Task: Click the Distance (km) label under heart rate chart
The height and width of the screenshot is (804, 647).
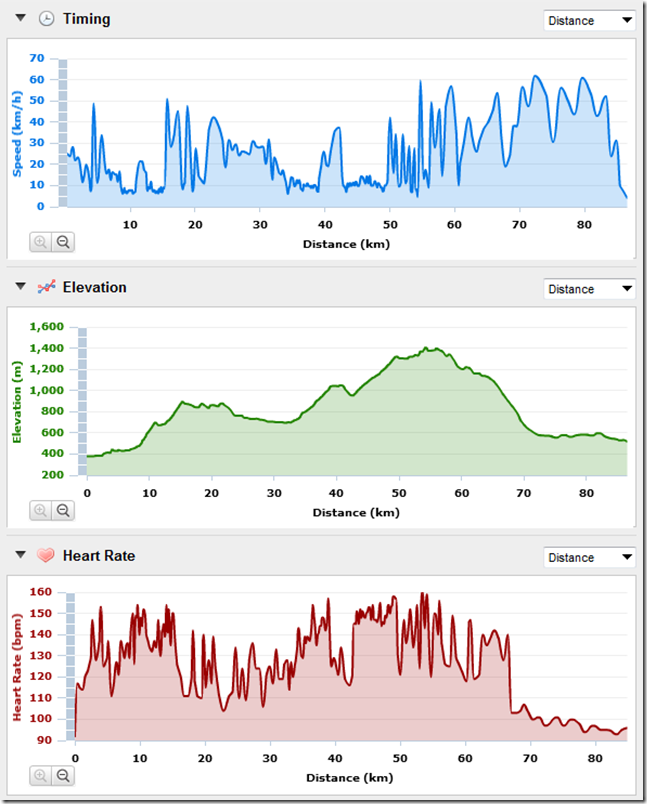Action: [350, 778]
